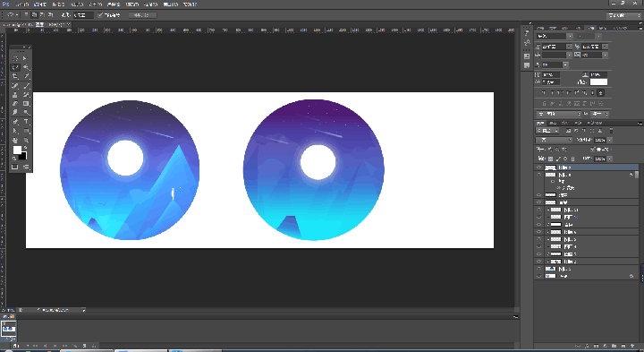Viewport: 644px width, 352px height.
Task: Open the last menu bar item, Help
Action: point(190,4)
